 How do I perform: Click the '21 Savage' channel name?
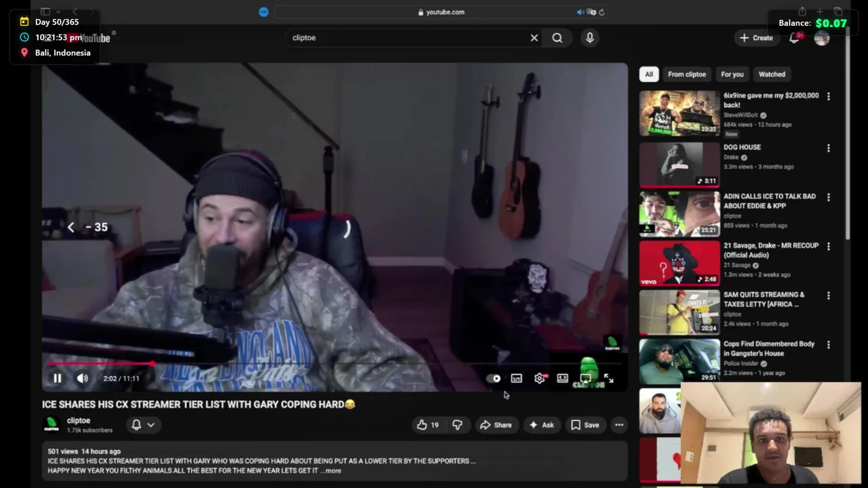pos(737,265)
